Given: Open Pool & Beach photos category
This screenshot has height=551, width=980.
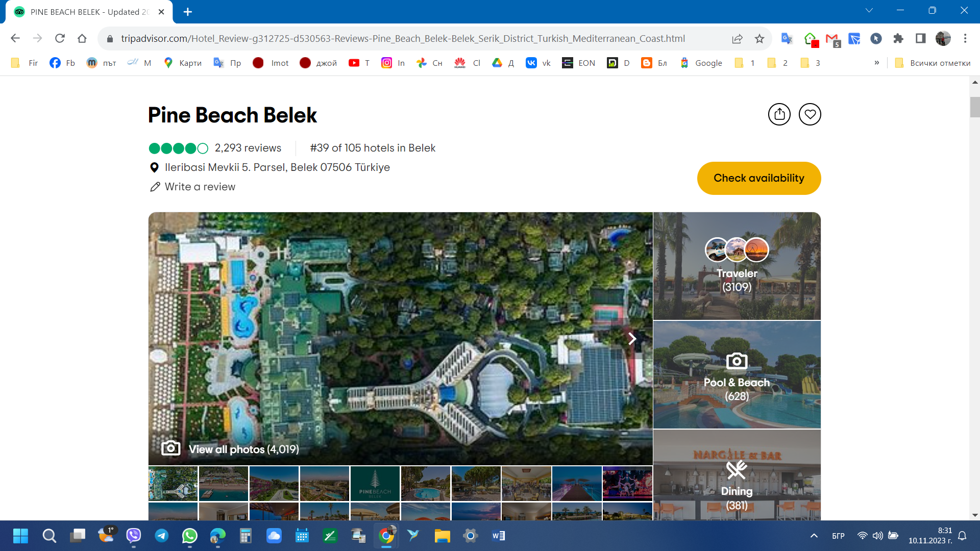Looking at the screenshot, I should [737, 375].
